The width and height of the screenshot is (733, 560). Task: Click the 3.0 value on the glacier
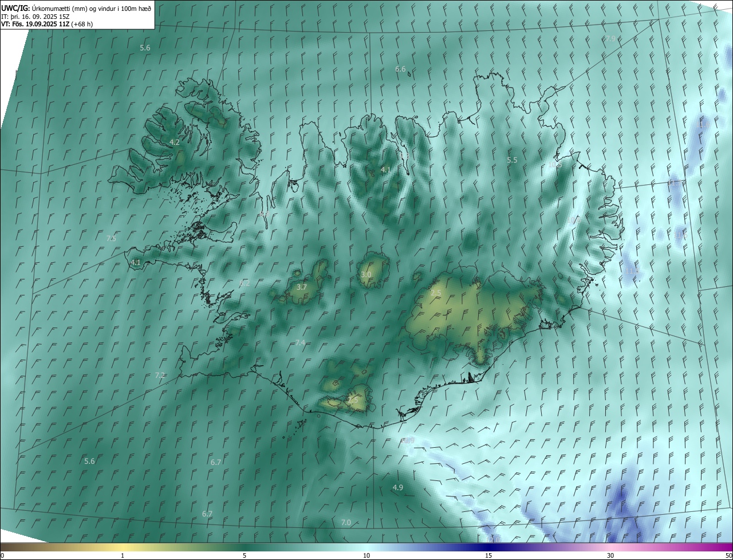(x=366, y=275)
